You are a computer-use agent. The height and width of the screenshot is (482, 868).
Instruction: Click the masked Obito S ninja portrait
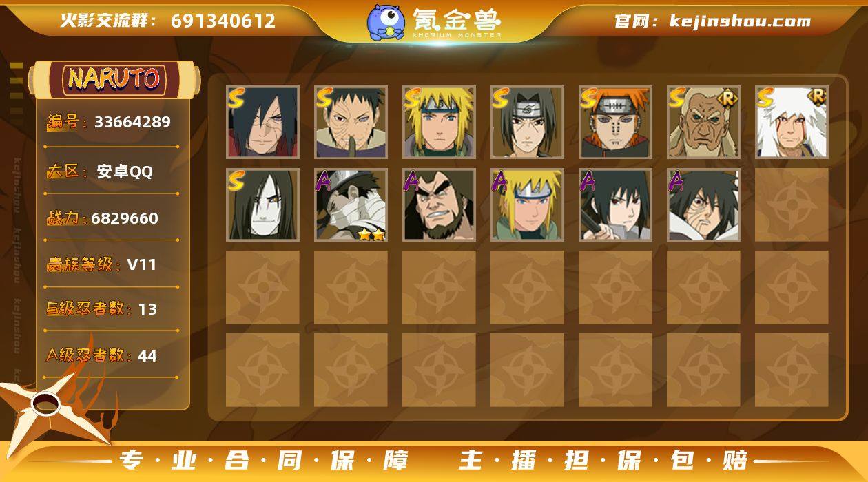[351, 123]
